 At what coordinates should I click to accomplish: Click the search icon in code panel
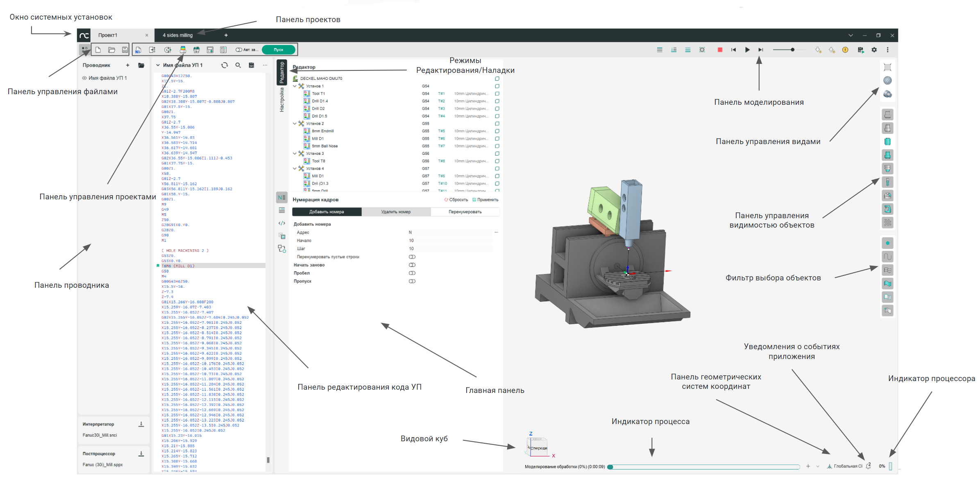tap(238, 65)
